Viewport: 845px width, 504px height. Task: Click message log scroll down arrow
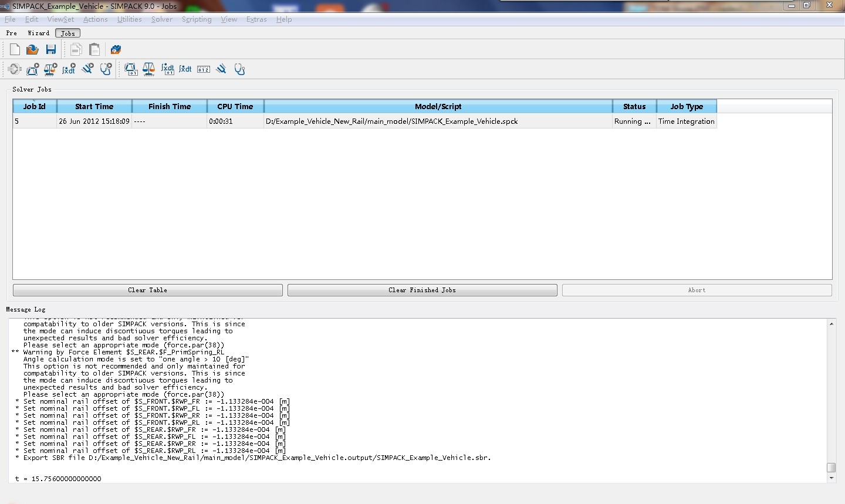(x=832, y=478)
